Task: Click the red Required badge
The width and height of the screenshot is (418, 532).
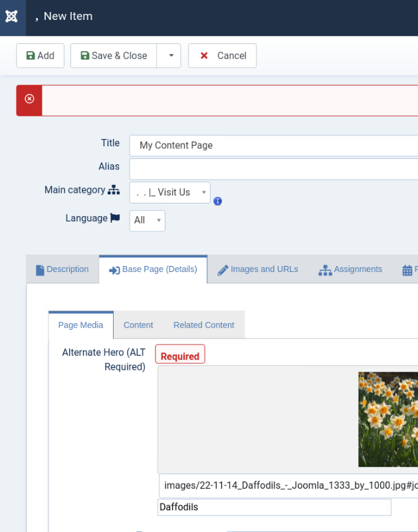Action: point(180,354)
